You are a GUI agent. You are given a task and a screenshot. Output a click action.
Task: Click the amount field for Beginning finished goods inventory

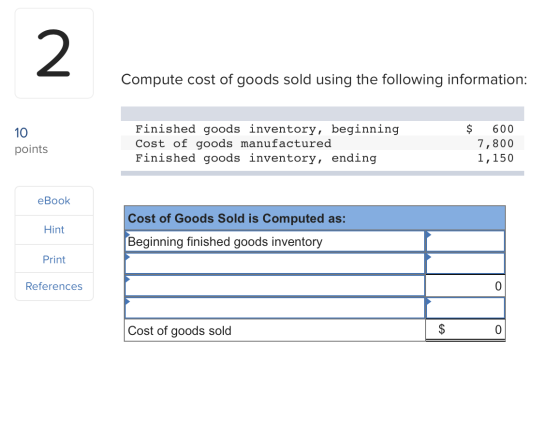(465, 241)
